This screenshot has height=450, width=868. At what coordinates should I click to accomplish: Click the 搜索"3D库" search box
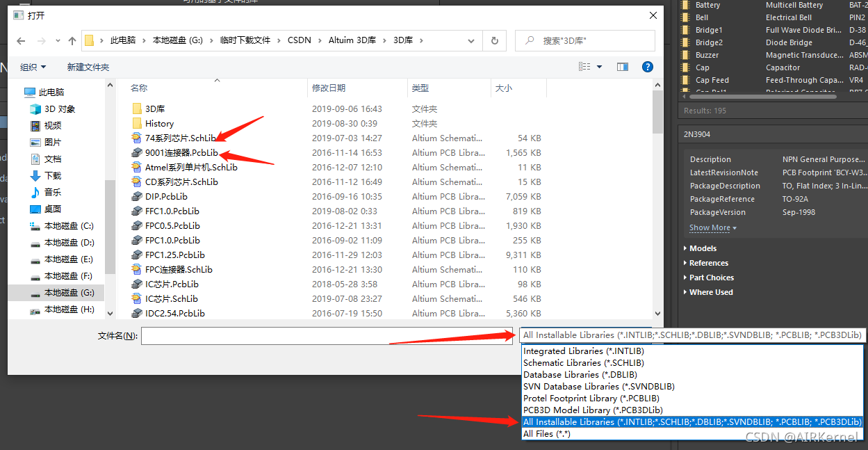(x=585, y=41)
